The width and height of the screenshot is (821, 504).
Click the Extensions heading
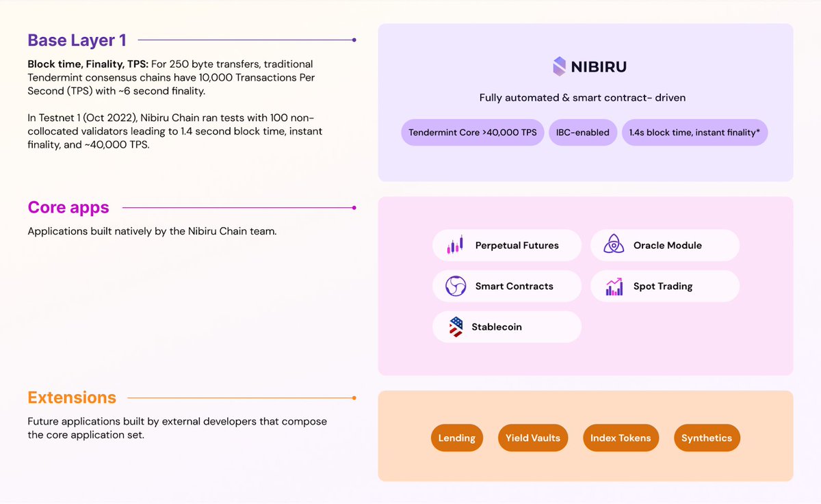tap(72, 397)
